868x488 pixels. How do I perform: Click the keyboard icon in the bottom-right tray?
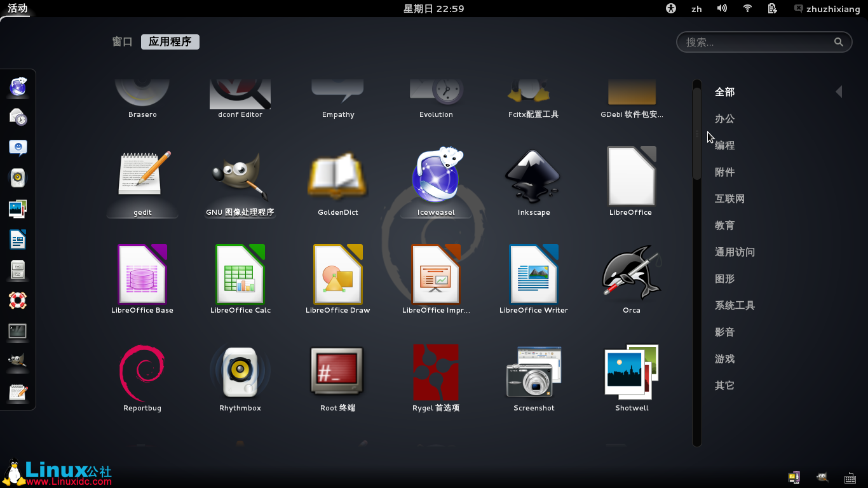850,477
